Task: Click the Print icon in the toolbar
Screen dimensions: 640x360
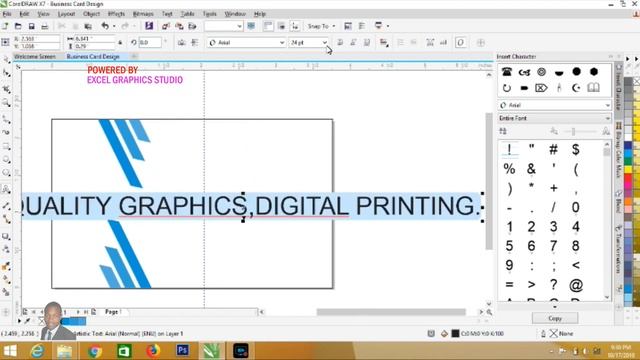Action: click(45, 26)
